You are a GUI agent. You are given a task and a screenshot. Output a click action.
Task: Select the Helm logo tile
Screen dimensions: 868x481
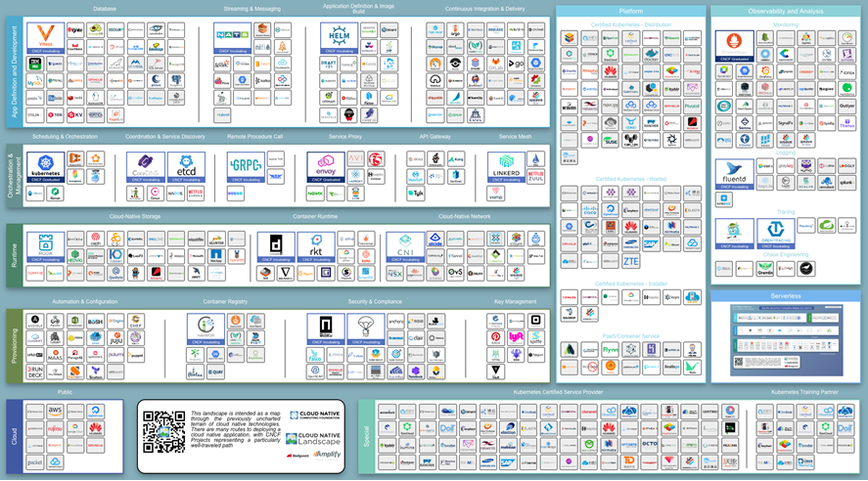coord(339,38)
